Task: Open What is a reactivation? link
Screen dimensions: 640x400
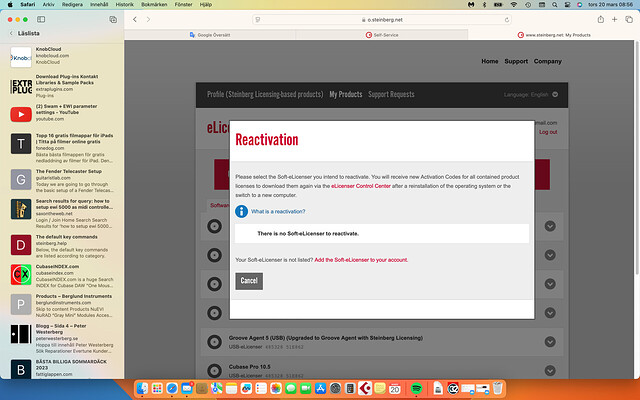Action: pyautogui.click(x=278, y=211)
